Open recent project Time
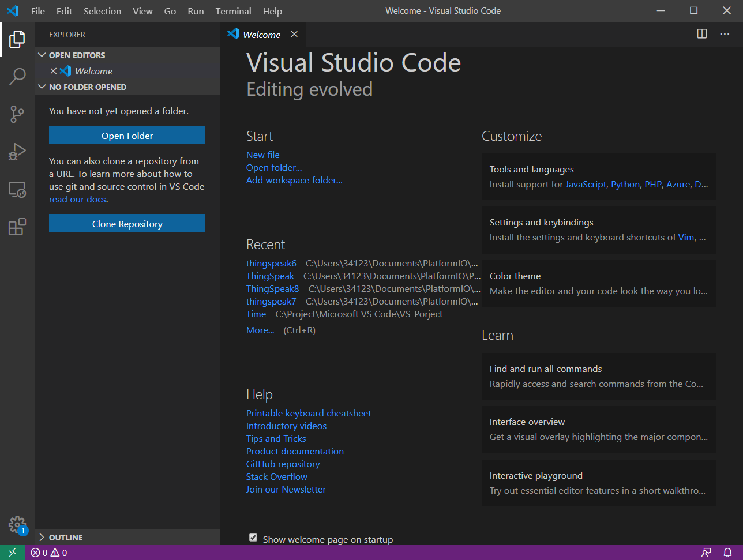 coord(256,314)
